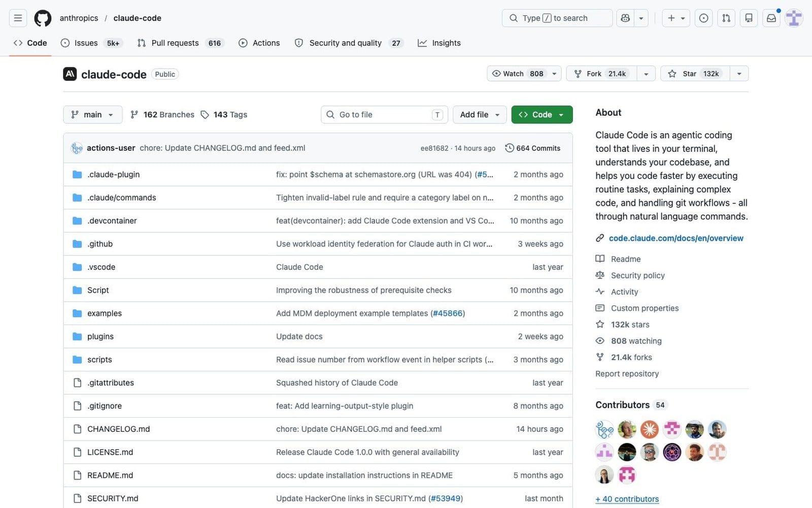The height and width of the screenshot is (508, 812).
Task: Open the Actions tab
Action: click(259, 43)
